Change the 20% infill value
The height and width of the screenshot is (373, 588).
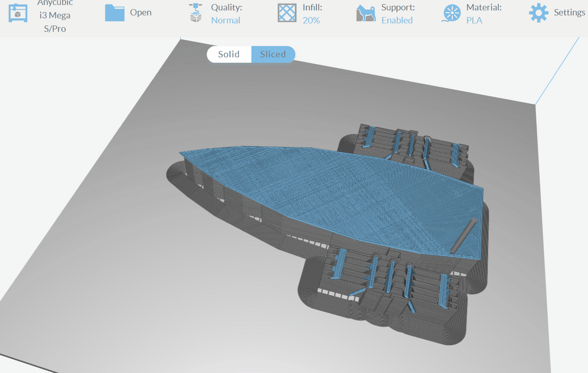[311, 20]
